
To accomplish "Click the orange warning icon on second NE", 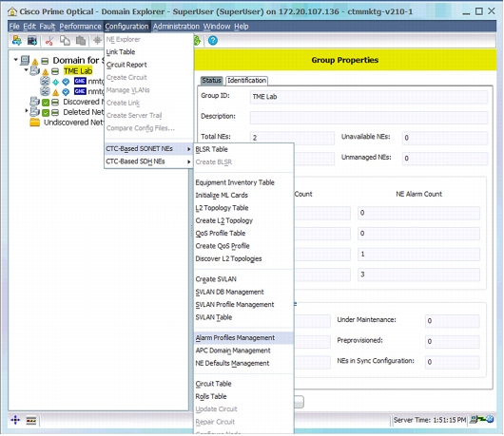I will click(55, 92).
